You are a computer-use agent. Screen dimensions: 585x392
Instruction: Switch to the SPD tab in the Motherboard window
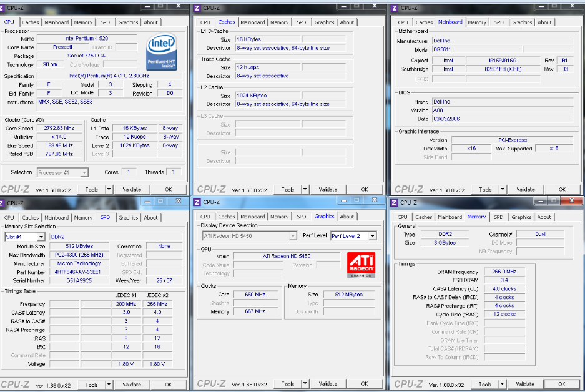coord(499,22)
